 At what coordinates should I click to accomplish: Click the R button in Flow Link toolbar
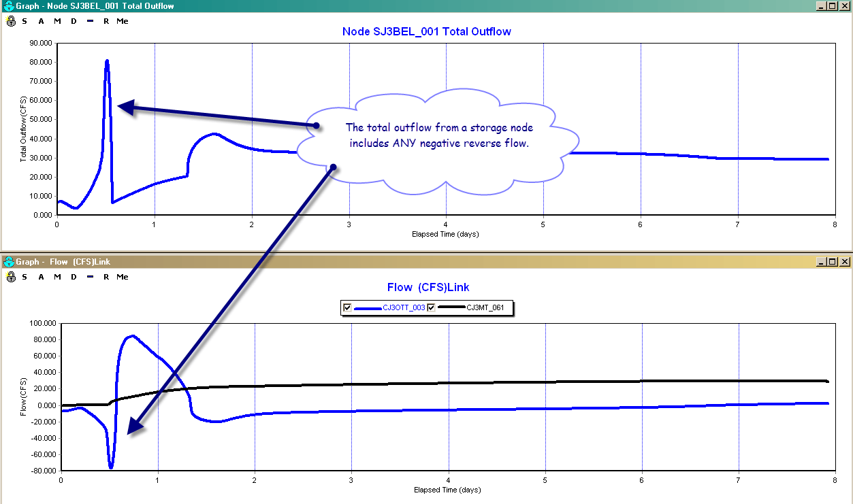(x=106, y=277)
